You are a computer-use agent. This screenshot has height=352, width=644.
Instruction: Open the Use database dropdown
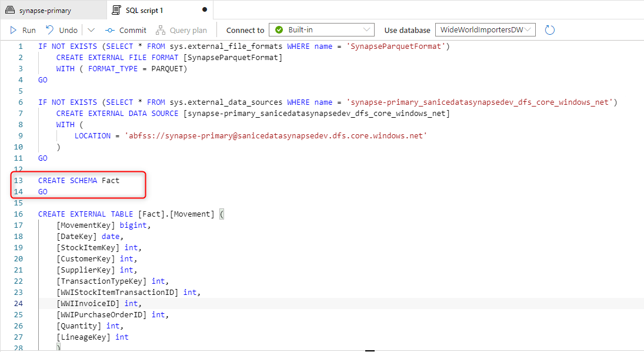point(485,29)
